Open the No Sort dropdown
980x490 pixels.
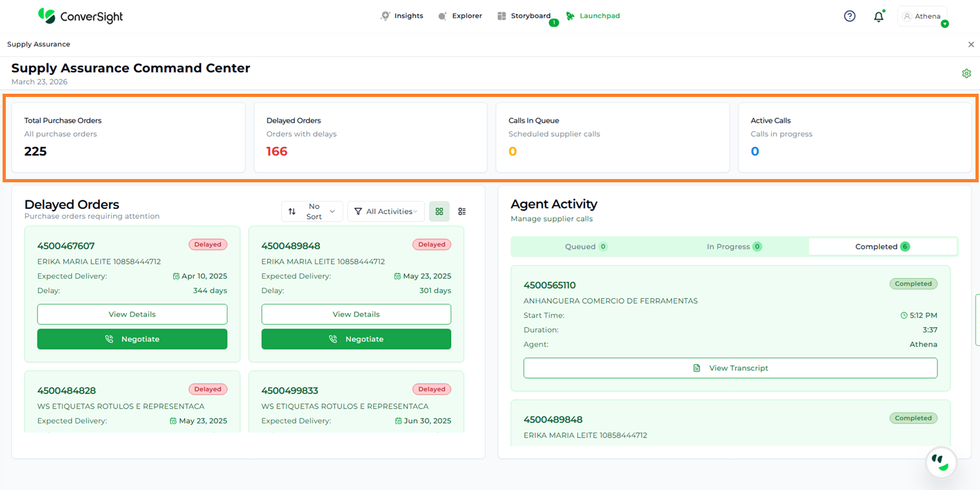click(x=312, y=211)
